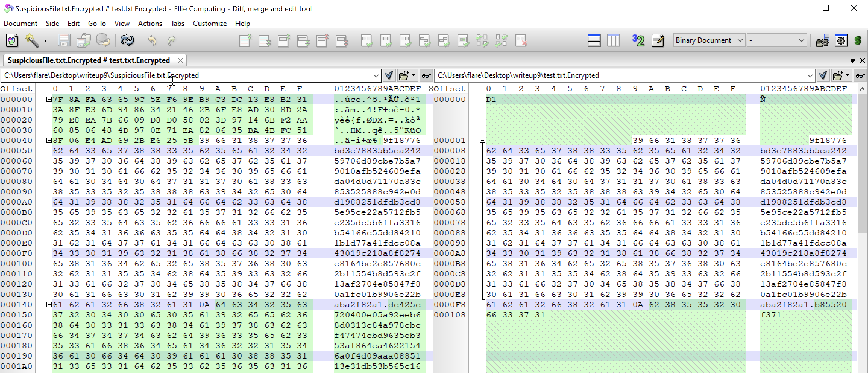Click the new document icon in toolbar
Viewport: 868px width, 373px height.
tap(12, 41)
